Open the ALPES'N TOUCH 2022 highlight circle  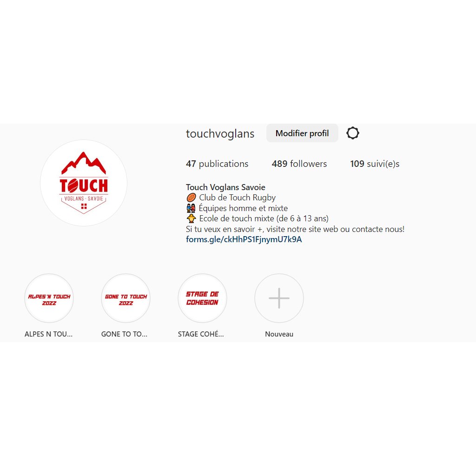coord(49,298)
